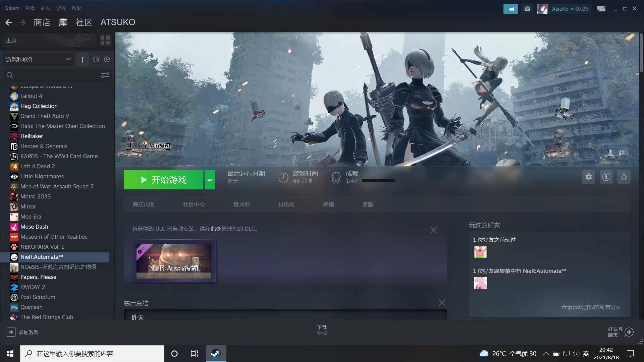Open the 游戏和软件 collection dropdown
Screen dimensions: 644x362
tap(38, 59)
